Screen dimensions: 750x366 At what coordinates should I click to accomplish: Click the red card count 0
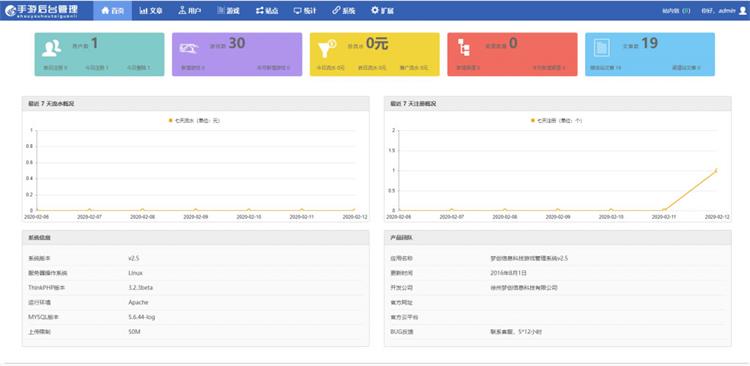tap(513, 44)
